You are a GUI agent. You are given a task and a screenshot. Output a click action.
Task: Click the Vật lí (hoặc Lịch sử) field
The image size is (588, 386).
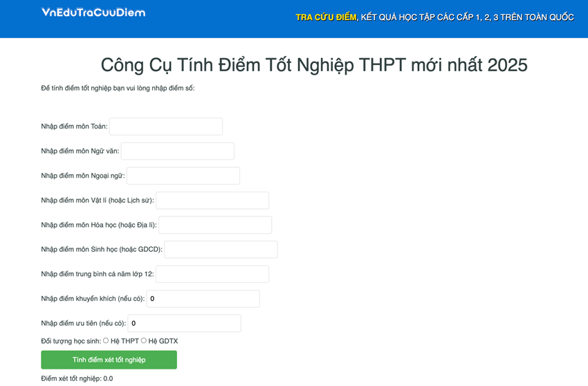point(212,201)
